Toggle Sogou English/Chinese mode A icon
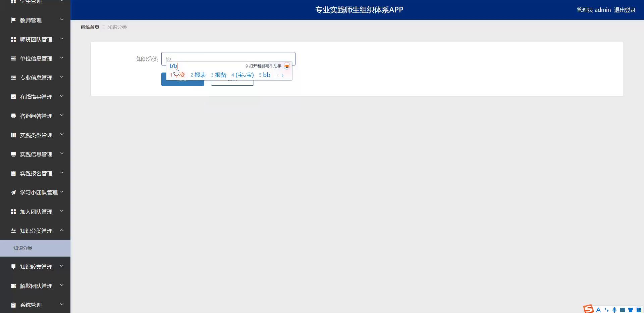This screenshot has width=644, height=313. tap(598, 310)
